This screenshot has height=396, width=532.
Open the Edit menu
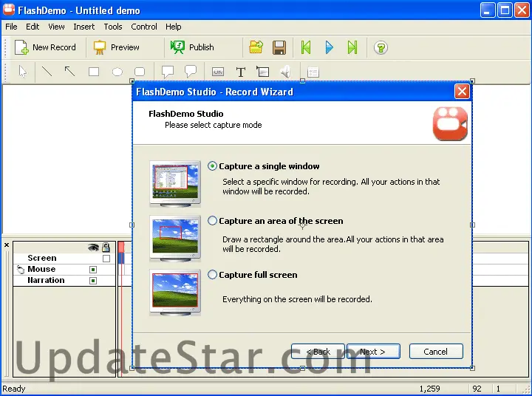click(33, 27)
